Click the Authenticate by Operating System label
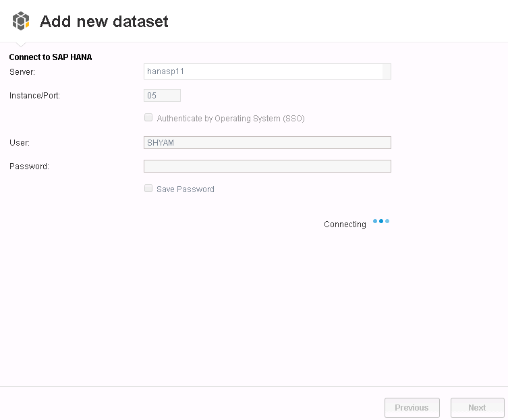 [231, 119]
